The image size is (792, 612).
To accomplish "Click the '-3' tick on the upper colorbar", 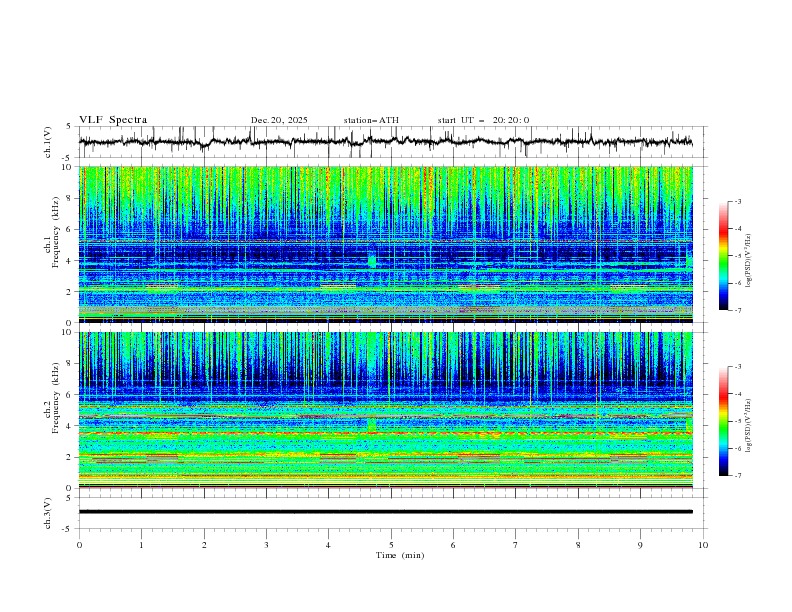I will [737, 201].
